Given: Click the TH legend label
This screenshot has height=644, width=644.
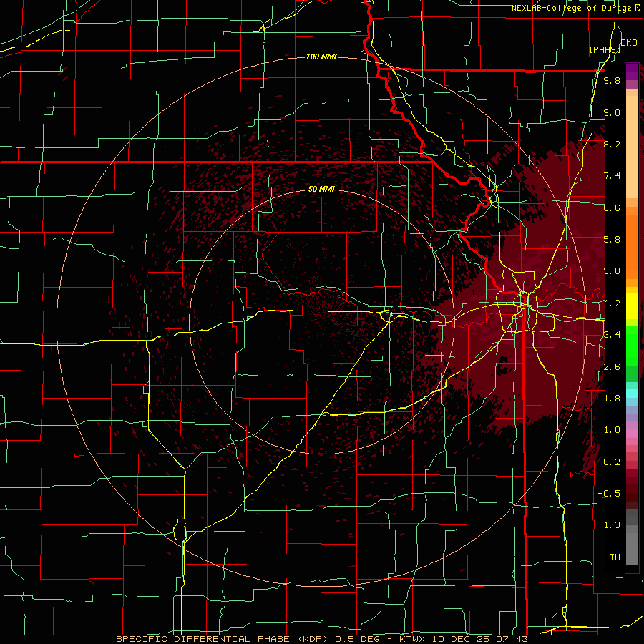Looking at the screenshot, I should coord(615,557).
